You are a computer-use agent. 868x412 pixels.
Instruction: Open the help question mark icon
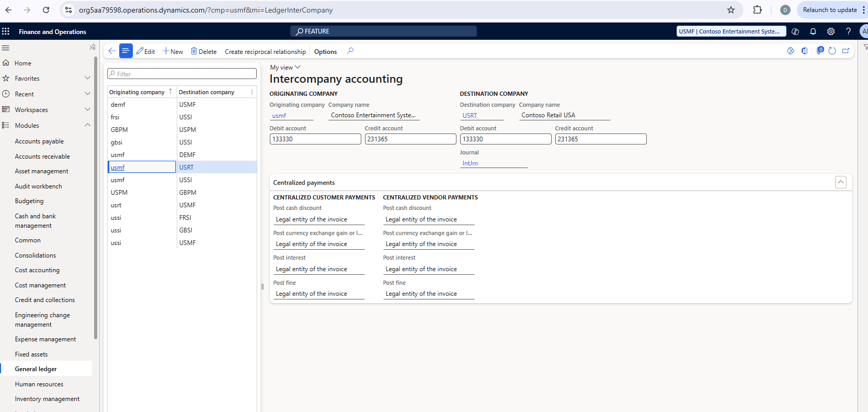[848, 31]
